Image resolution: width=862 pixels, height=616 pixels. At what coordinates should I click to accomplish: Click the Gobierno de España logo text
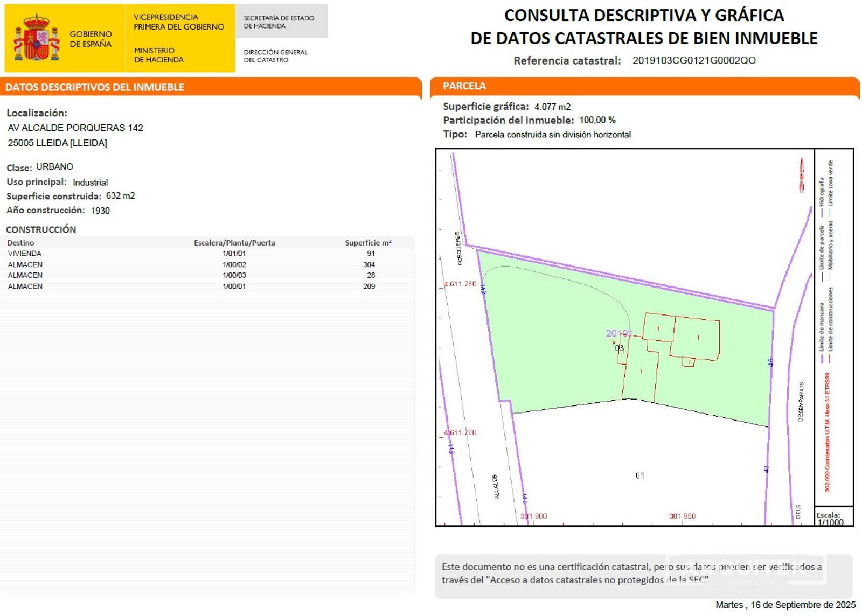tap(91, 39)
